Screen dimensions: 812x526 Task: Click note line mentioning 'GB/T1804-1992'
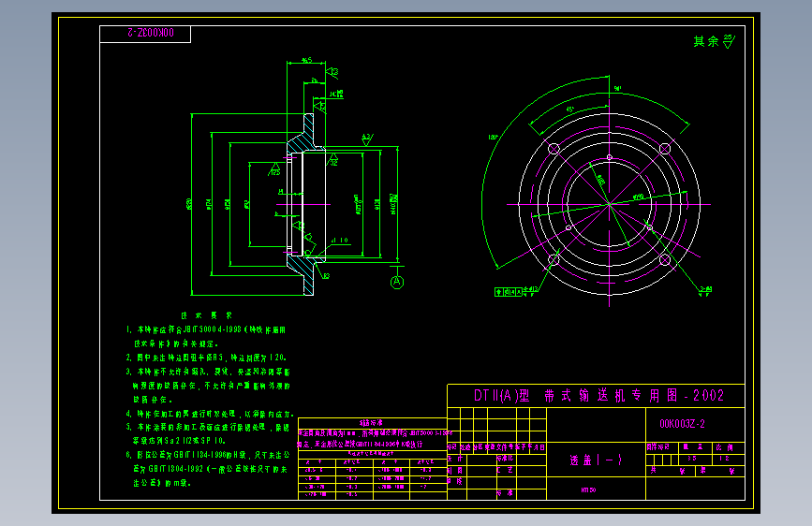pyautogui.click(x=210, y=469)
